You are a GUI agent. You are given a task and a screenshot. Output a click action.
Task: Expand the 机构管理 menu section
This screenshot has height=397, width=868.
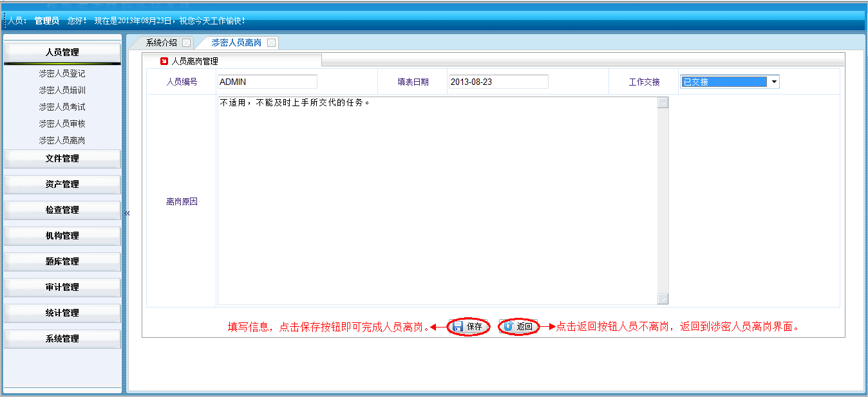pyautogui.click(x=62, y=235)
